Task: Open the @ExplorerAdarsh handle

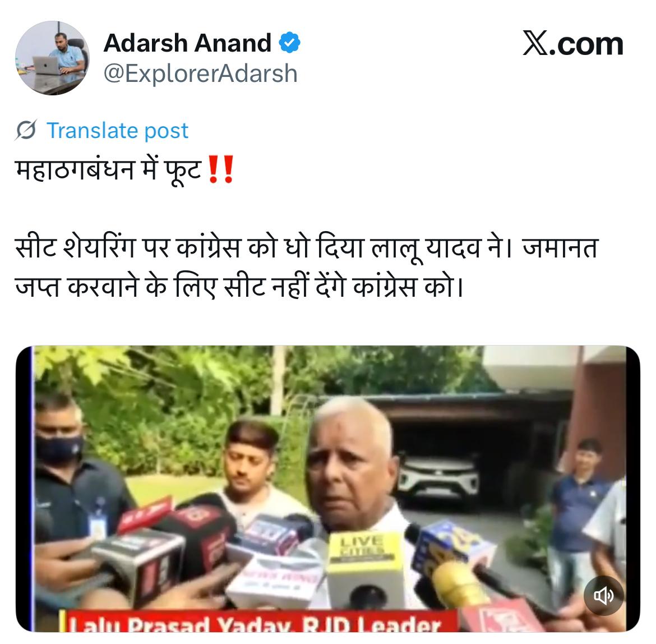Action: tap(200, 73)
